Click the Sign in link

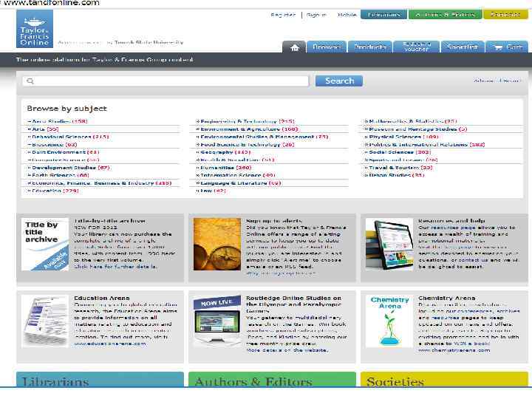316,15
